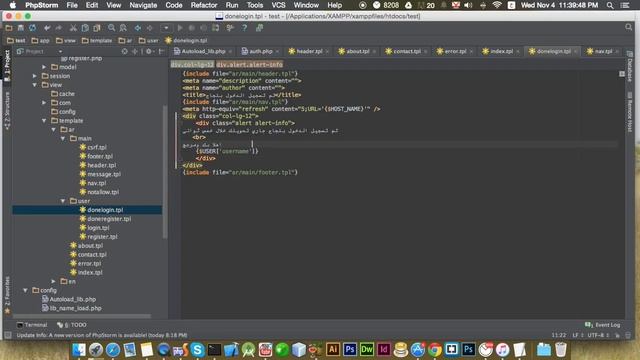Click template in navigation bar

click(97, 40)
